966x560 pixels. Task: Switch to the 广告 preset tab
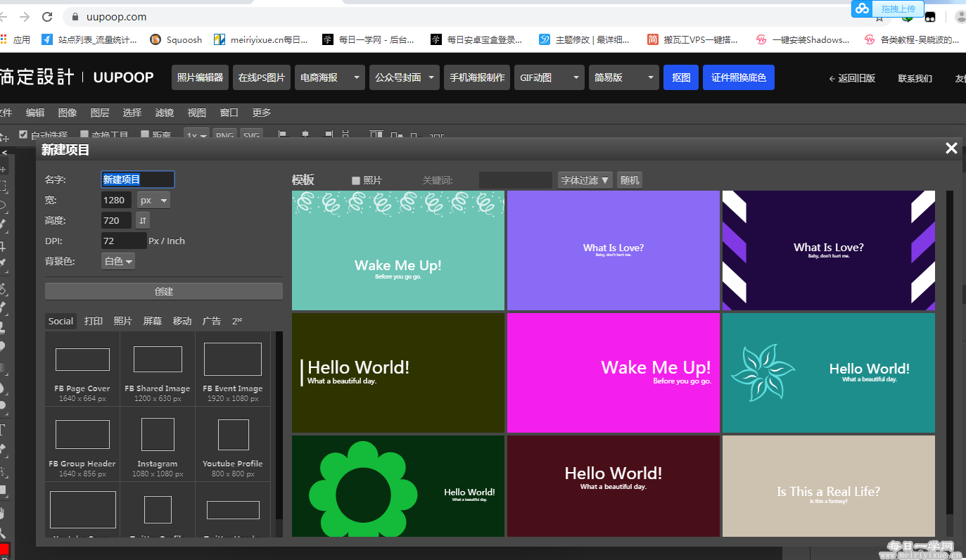click(212, 321)
